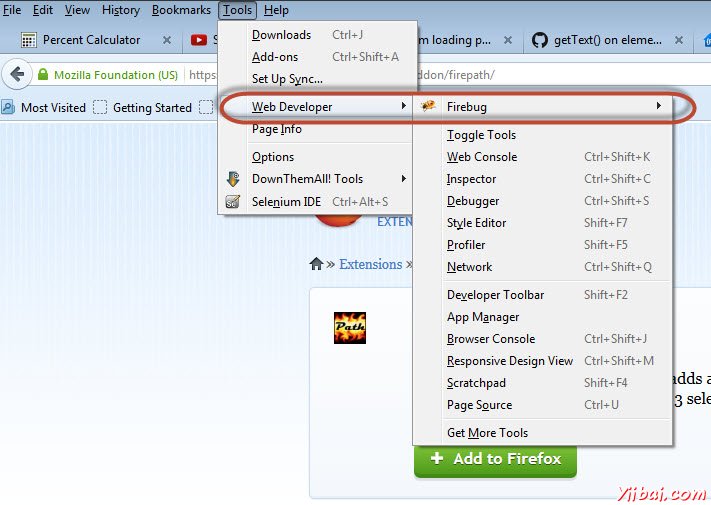Select Add-ons menu item
711x505 pixels.
pos(317,57)
